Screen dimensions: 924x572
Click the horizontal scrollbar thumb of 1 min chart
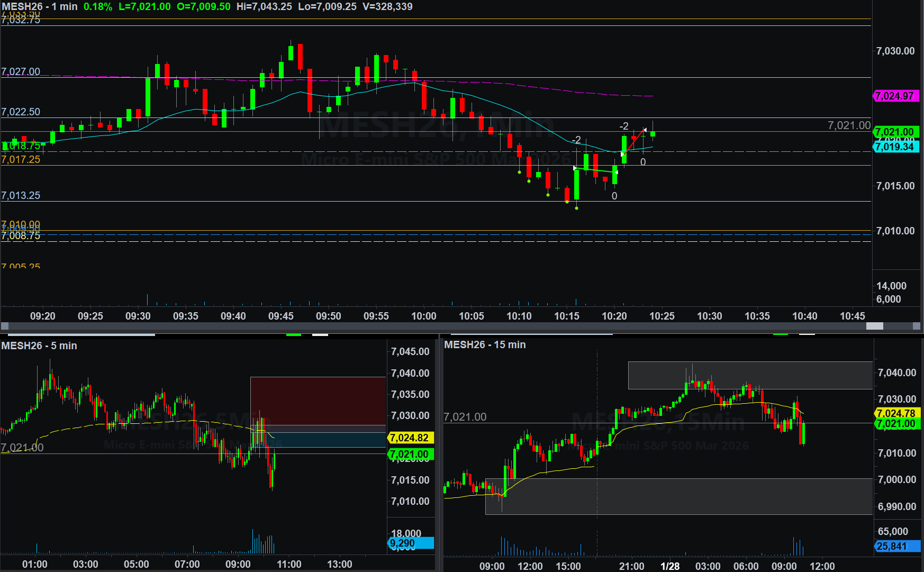point(874,326)
